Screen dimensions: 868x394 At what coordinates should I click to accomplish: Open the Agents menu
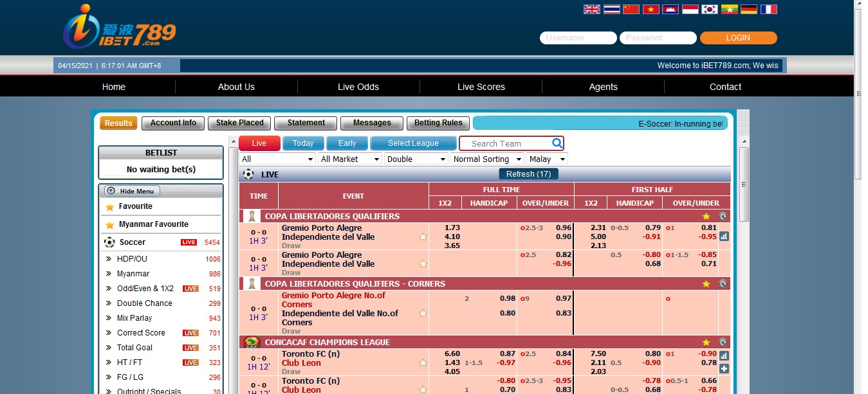tap(604, 87)
